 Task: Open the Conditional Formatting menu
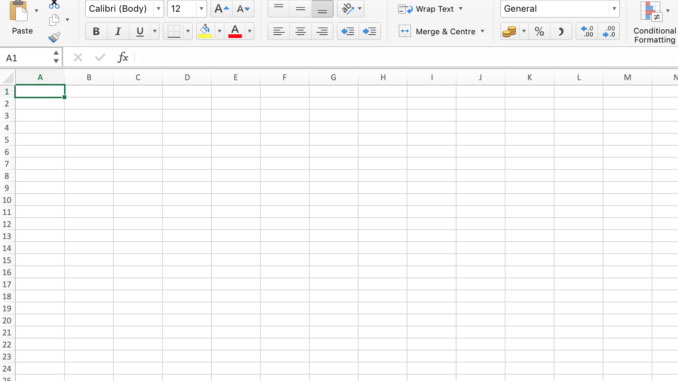655,22
